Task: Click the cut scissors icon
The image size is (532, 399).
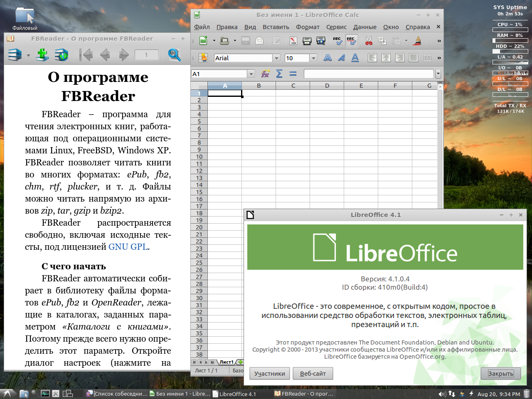Action: [x=369, y=41]
